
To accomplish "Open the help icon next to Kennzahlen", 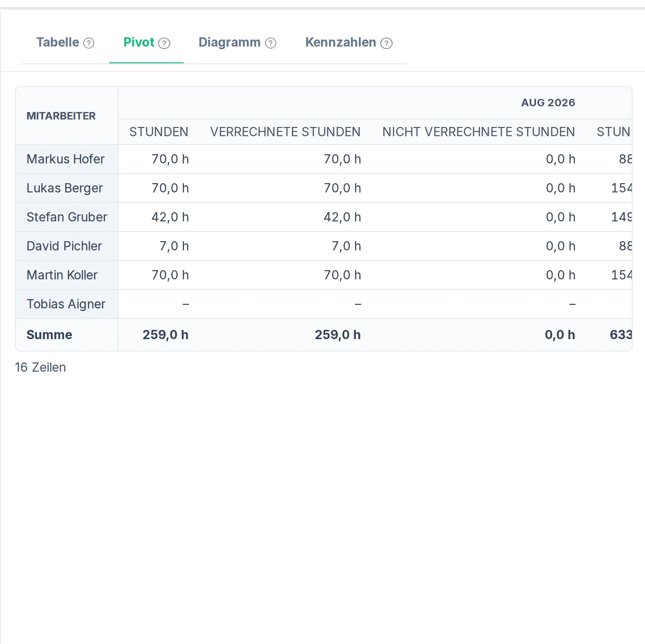I will (387, 43).
